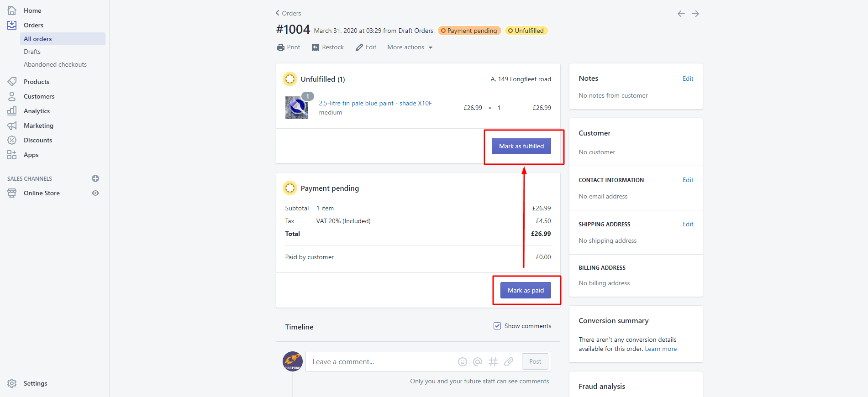The height and width of the screenshot is (397, 868).
Task: Open Analytics menu item
Action: coord(37,111)
